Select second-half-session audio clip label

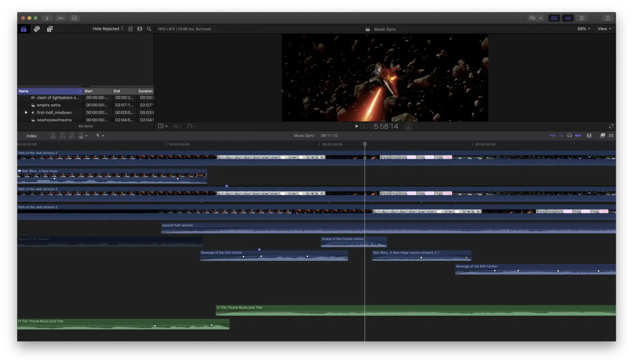[178, 225]
